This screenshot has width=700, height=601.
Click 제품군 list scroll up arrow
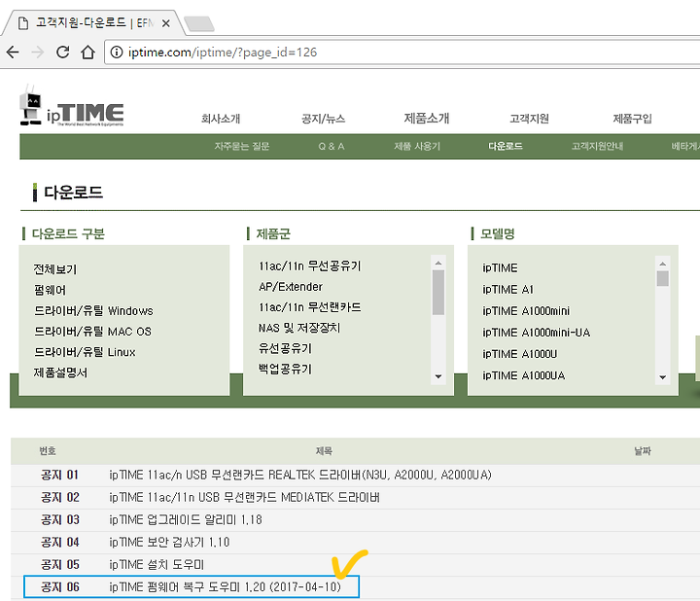[438, 263]
